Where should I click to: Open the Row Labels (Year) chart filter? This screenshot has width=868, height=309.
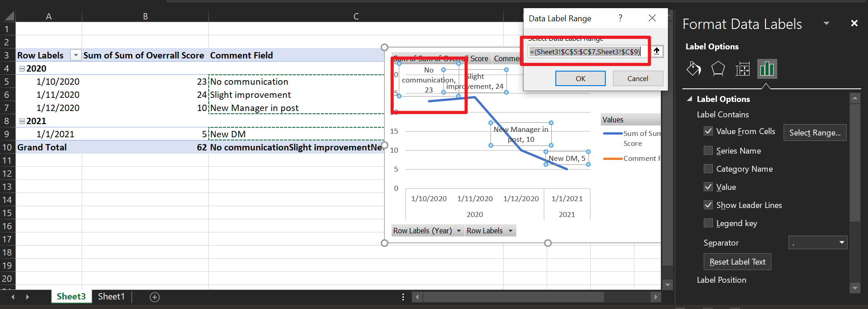pyautogui.click(x=427, y=231)
